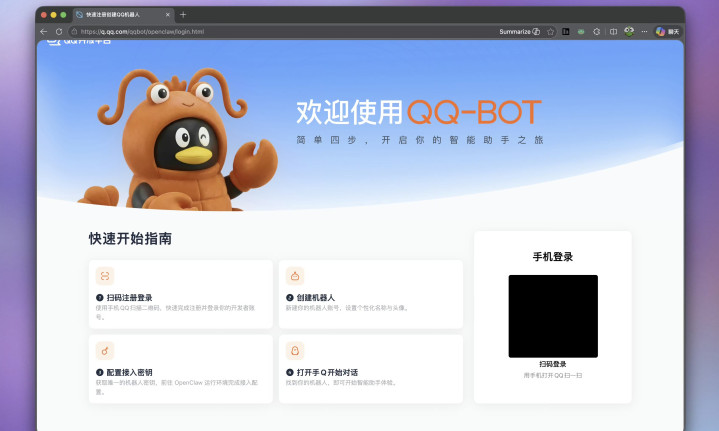The width and height of the screenshot is (719, 431).
Task: Select the 配置接入密钥 step title
Action: coord(129,372)
